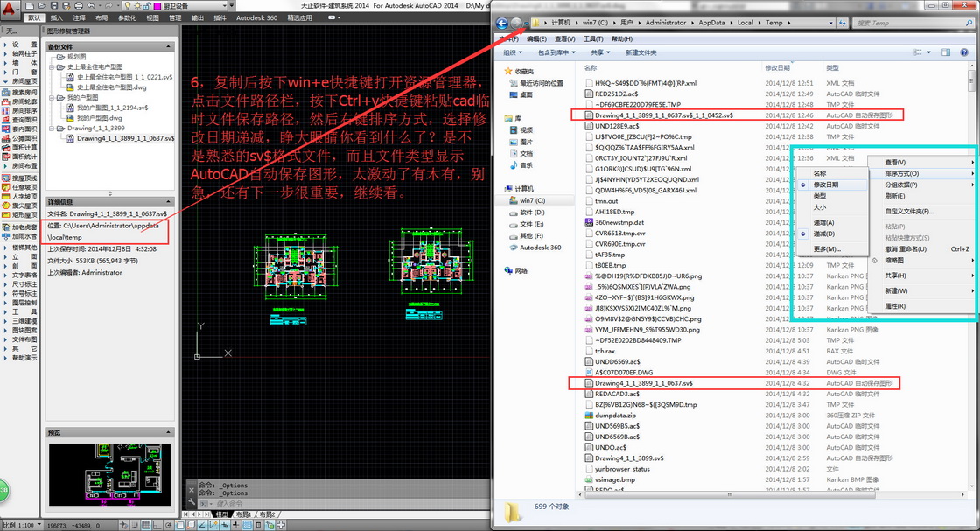Toggle ortho mode in AutoCAD status bar

157,525
